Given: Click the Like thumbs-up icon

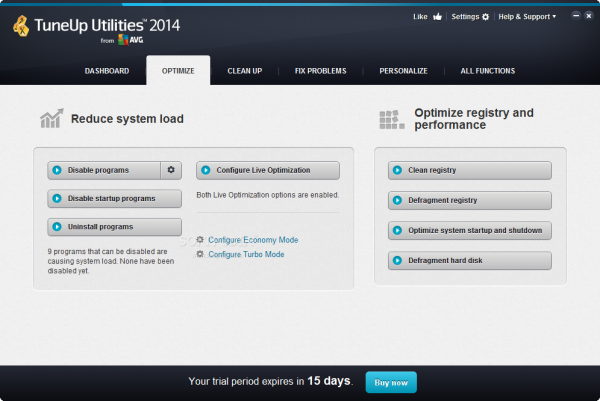Looking at the screenshot, I should (x=437, y=17).
